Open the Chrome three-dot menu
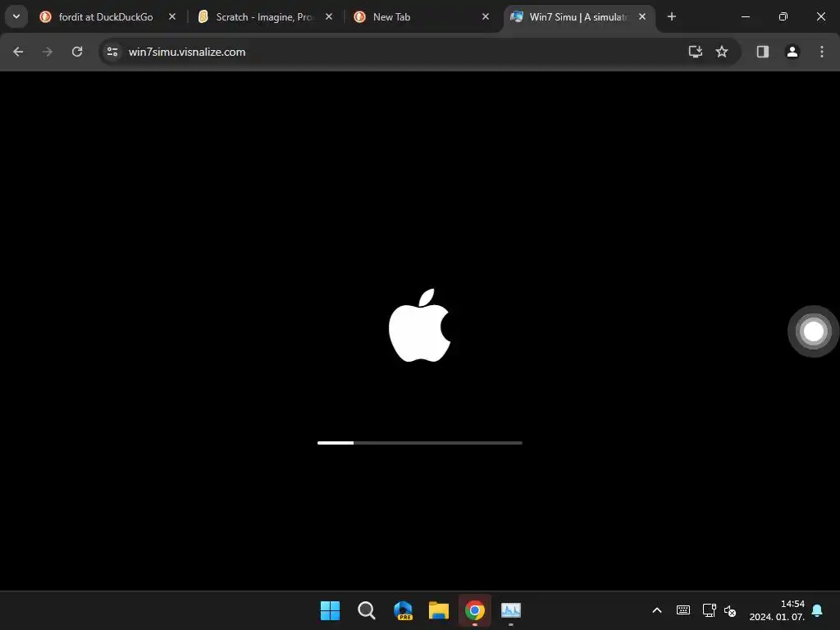The width and height of the screenshot is (840, 630). pos(822,52)
